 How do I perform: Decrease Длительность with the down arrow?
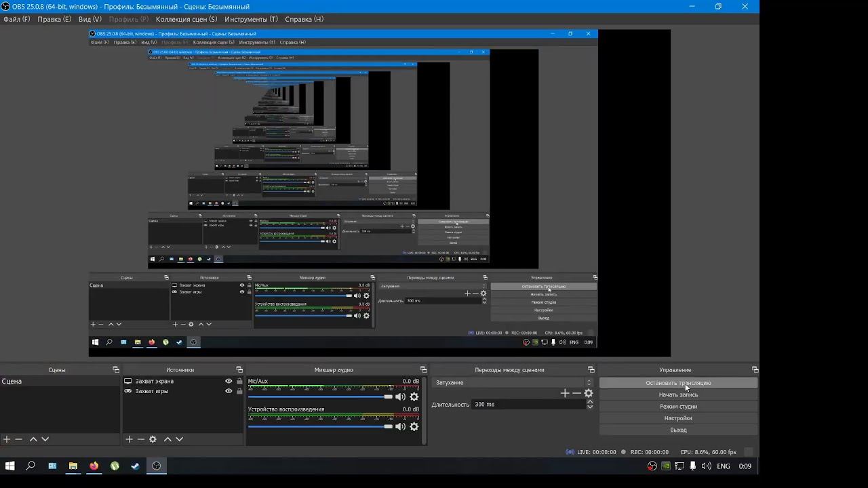pos(589,407)
